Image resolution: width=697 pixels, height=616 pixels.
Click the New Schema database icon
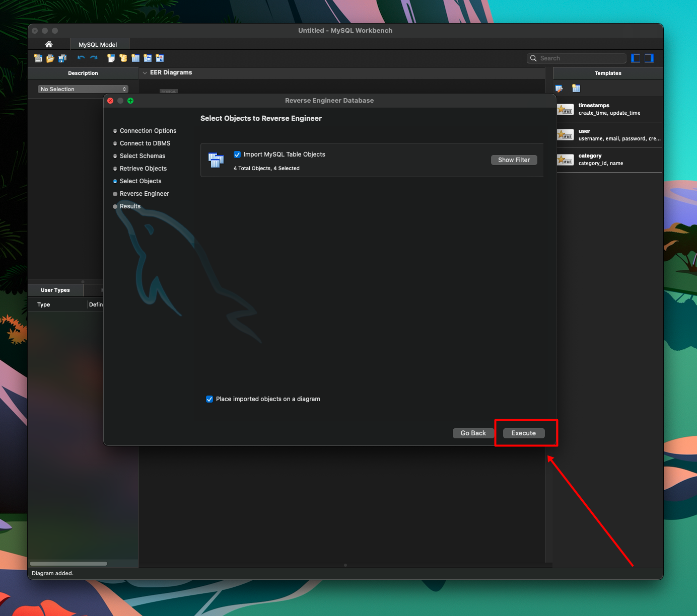pyautogui.click(x=123, y=58)
